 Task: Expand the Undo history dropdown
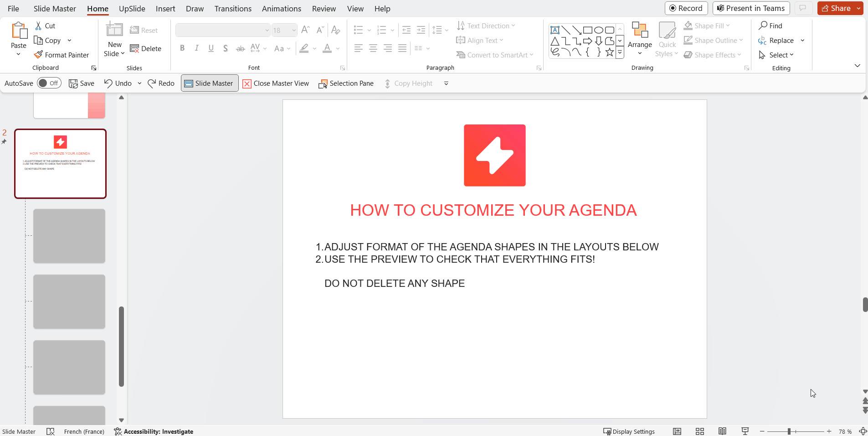point(139,83)
